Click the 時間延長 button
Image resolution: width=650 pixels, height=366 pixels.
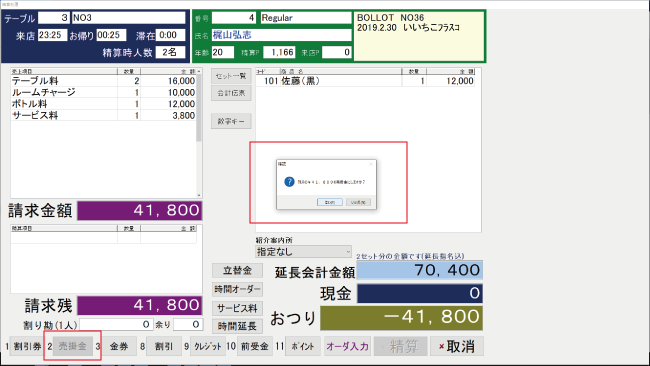click(x=238, y=326)
